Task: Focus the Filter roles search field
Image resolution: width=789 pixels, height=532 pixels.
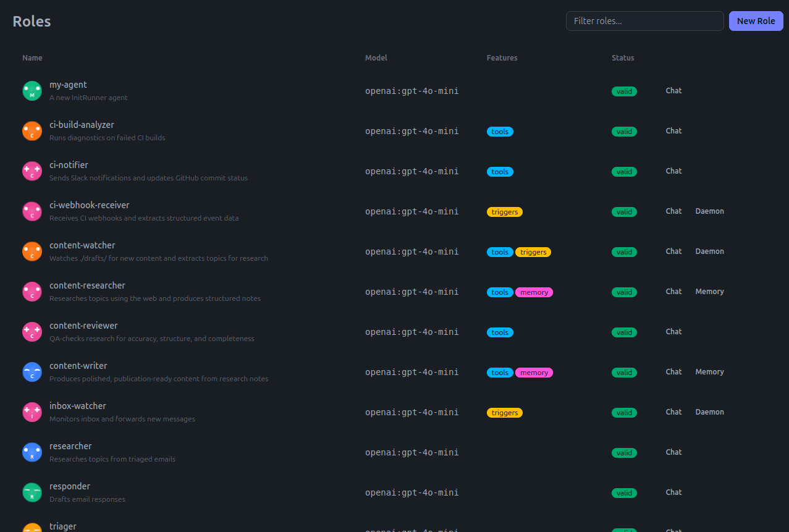Action: click(644, 21)
